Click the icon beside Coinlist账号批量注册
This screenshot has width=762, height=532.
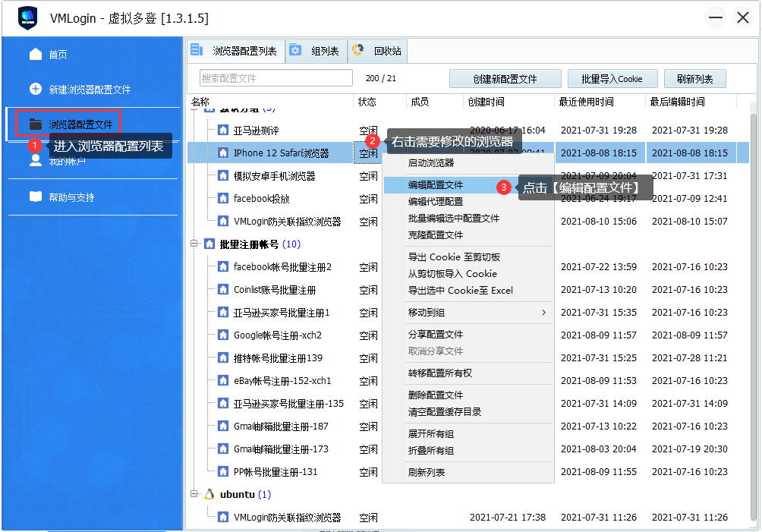pyautogui.click(x=223, y=290)
